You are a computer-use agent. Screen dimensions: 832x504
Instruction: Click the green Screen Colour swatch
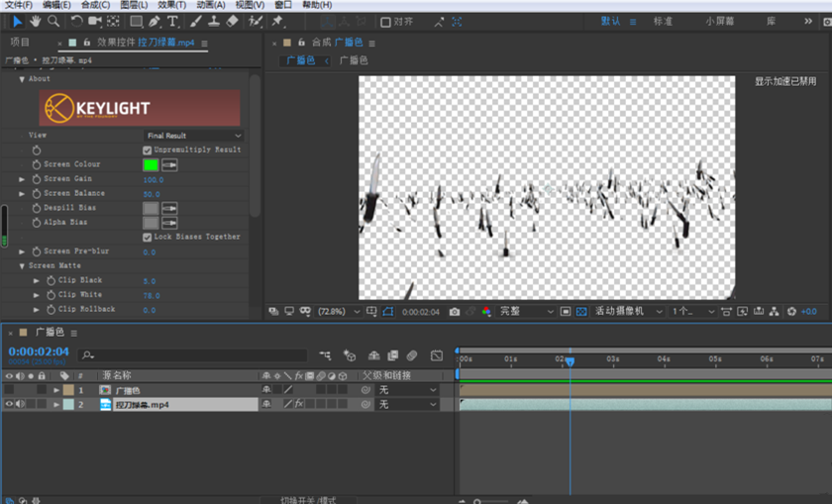tap(151, 164)
